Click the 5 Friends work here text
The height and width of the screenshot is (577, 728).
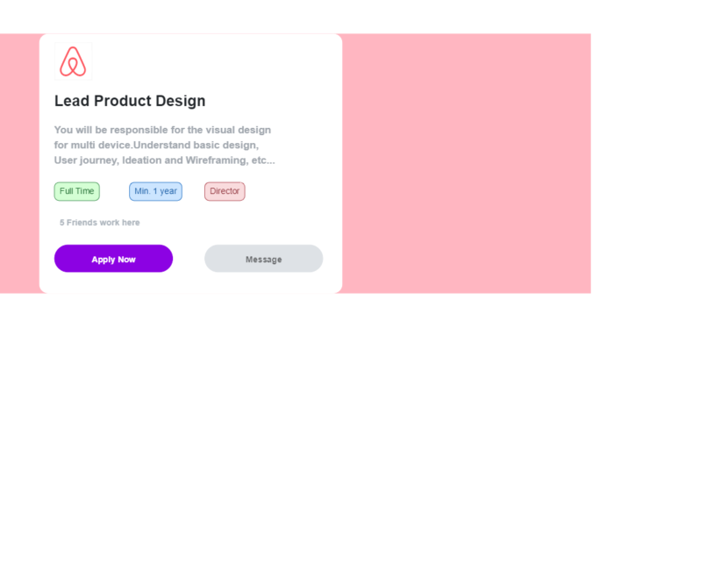tap(99, 223)
